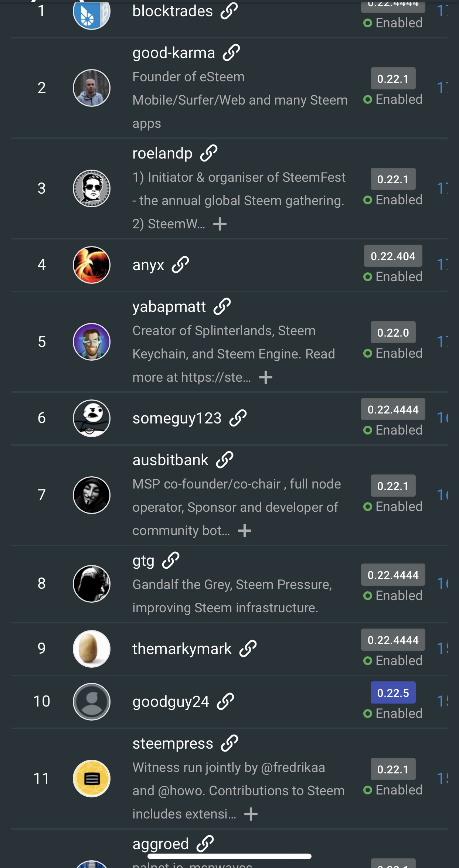459x868 pixels.
Task: Select the 0.22.404 version badge for anyx
Action: click(393, 256)
